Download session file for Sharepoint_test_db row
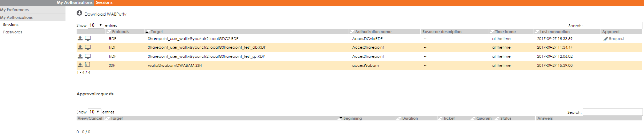 pyautogui.click(x=80, y=47)
